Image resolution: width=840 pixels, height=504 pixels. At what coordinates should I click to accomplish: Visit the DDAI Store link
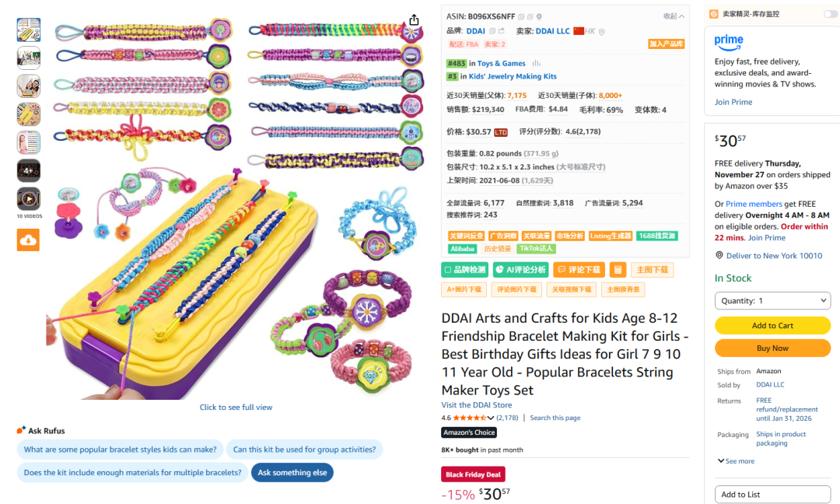tap(477, 404)
